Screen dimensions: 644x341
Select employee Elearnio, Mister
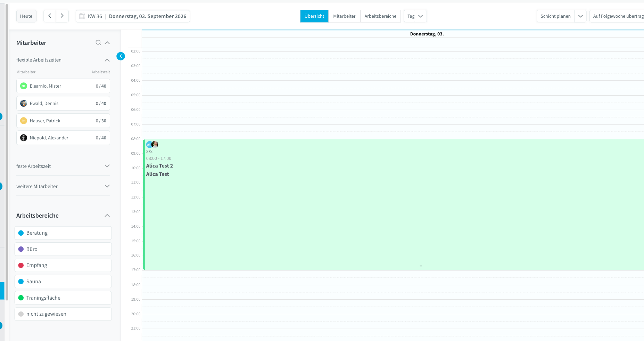pos(63,86)
